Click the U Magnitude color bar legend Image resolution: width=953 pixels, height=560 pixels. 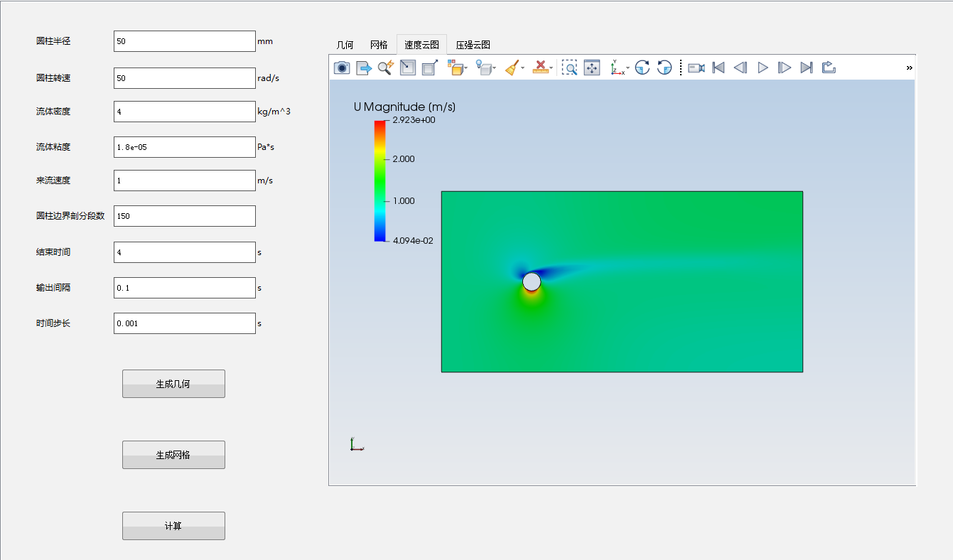coord(380,181)
